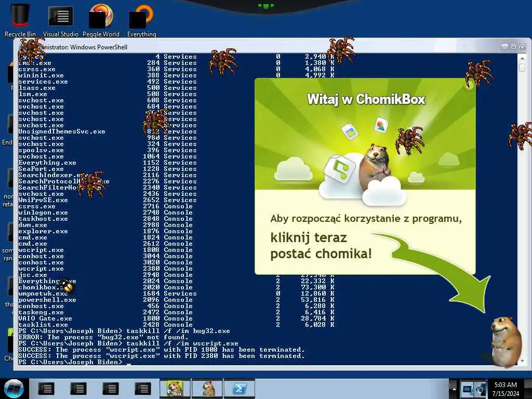The width and height of the screenshot is (532, 399).
Task: Click the taskeng.exe process name
Action: pos(41,312)
